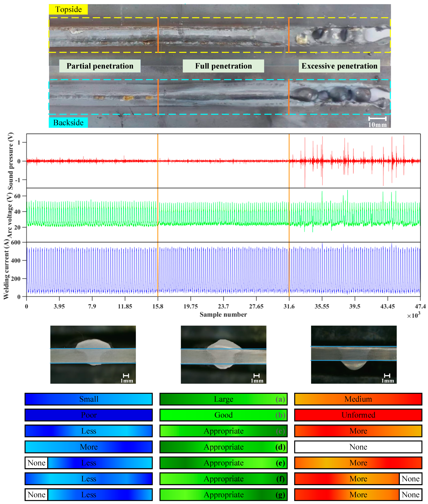Viewport: 428px width, 504px height.
Task: Click the Sample number axis title
Action: click(223, 315)
